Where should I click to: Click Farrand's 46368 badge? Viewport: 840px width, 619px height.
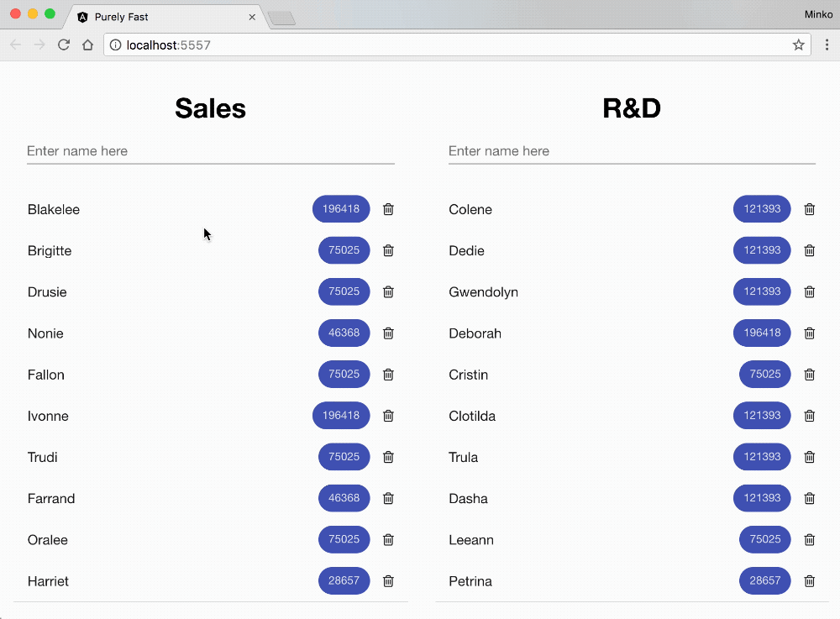(x=344, y=498)
